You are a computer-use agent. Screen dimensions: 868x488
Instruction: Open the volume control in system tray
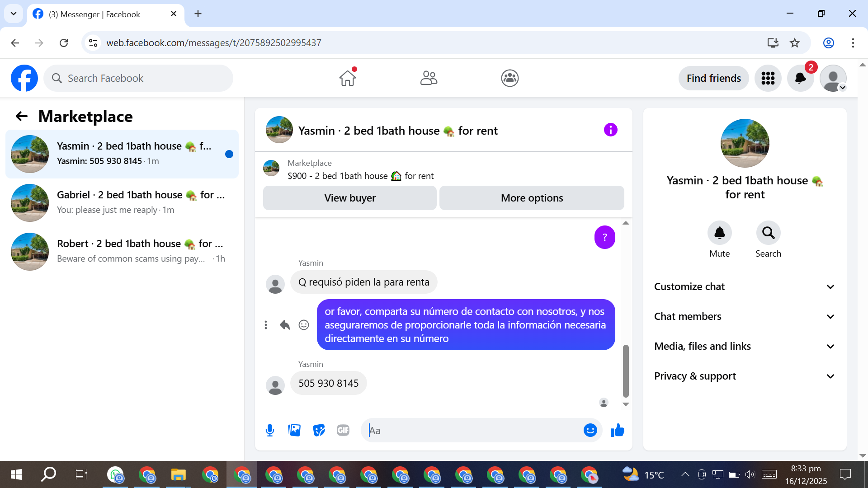point(750,474)
